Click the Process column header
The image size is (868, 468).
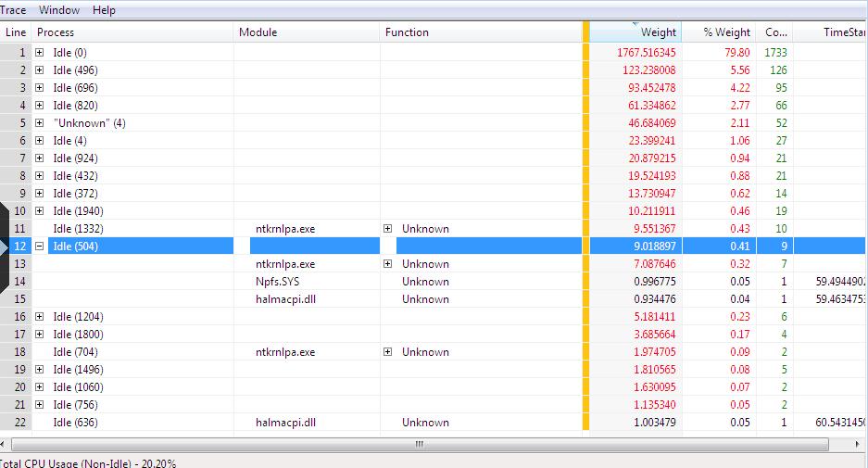pyautogui.click(x=130, y=32)
